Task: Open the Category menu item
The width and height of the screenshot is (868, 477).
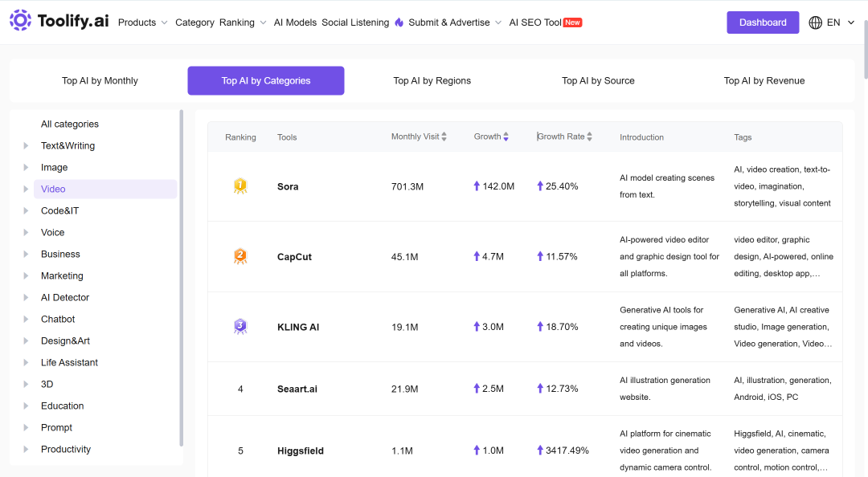Action: [194, 22]
